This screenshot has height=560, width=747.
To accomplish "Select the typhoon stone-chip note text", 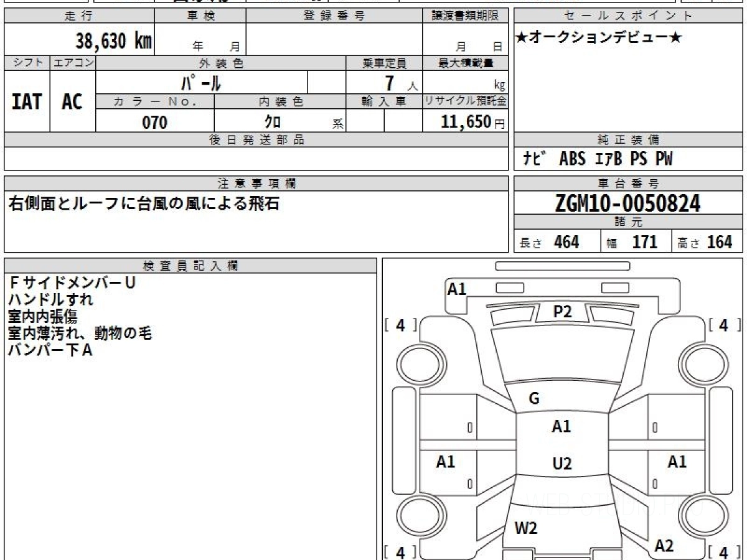I will click(x=143, y=203).
